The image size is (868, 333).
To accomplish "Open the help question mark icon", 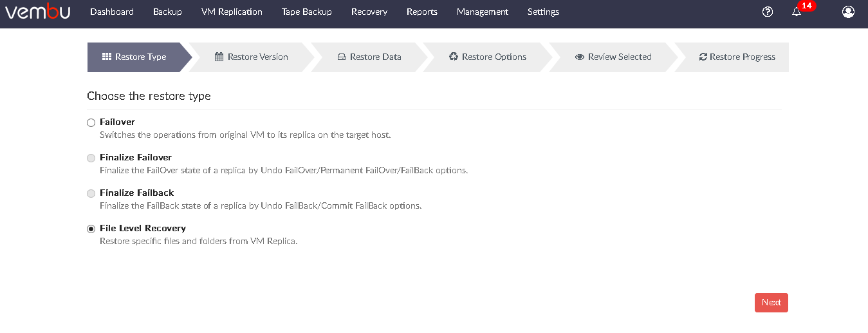I will [x=767, y=12].
